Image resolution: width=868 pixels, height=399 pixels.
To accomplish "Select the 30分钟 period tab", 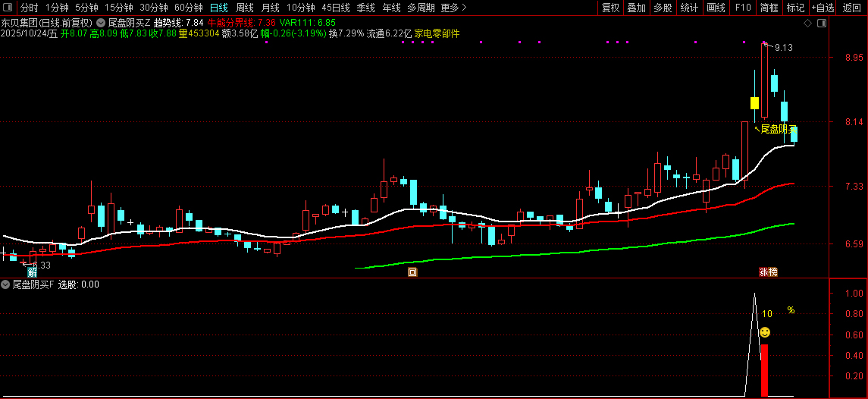I will point(154,8).
